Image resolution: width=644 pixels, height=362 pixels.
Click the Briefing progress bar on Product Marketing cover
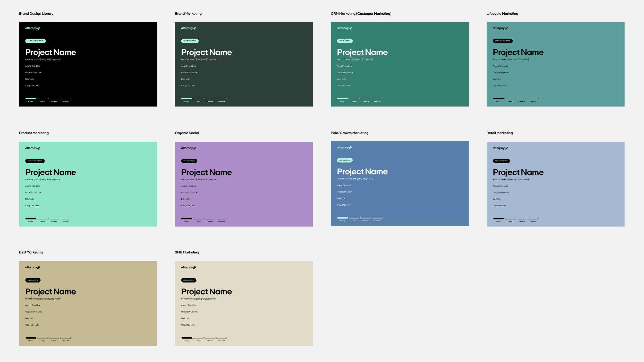pos(31,219)
